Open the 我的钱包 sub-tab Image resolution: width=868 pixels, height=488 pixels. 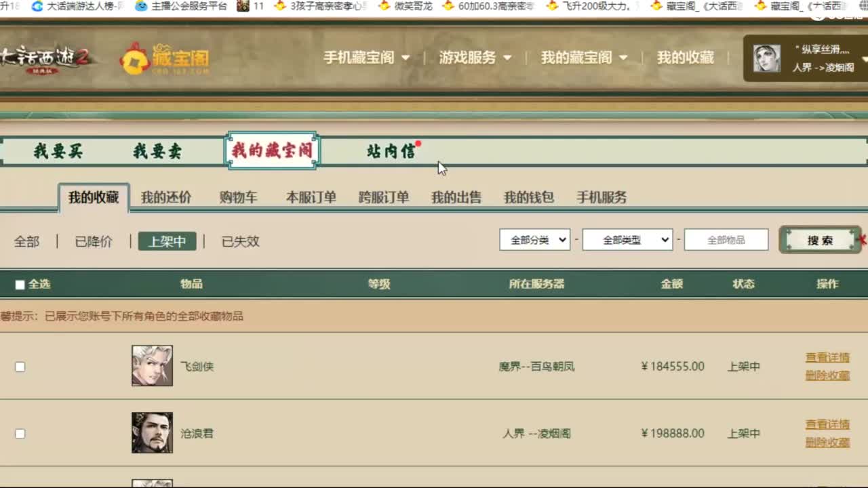coord(529,197)
